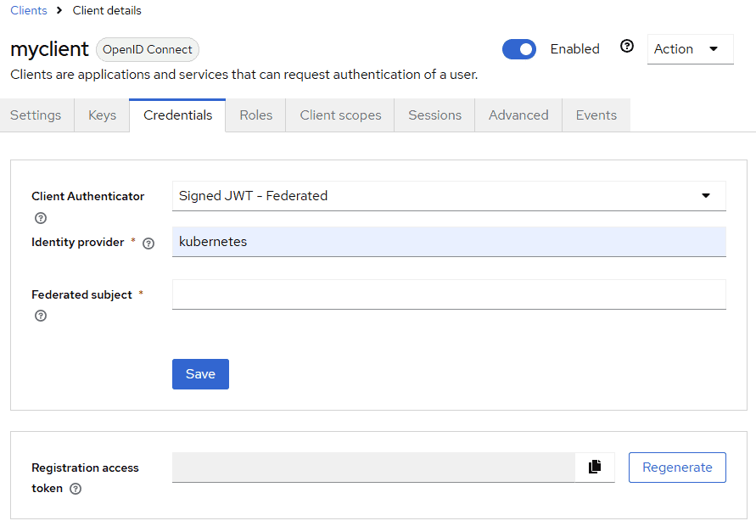The height and width of the screenshot is (532, 756).
Task: Click help icon for Registration access token
Action: 76,489
